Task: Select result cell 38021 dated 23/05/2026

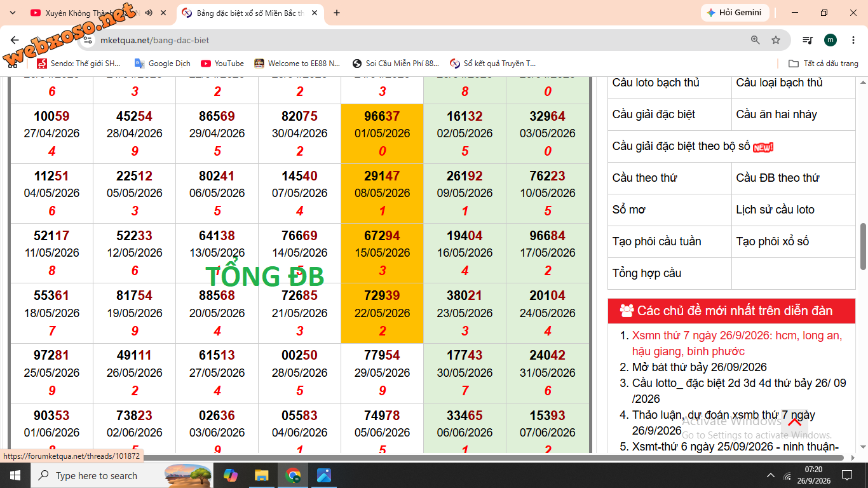Action: pos(465,313)
